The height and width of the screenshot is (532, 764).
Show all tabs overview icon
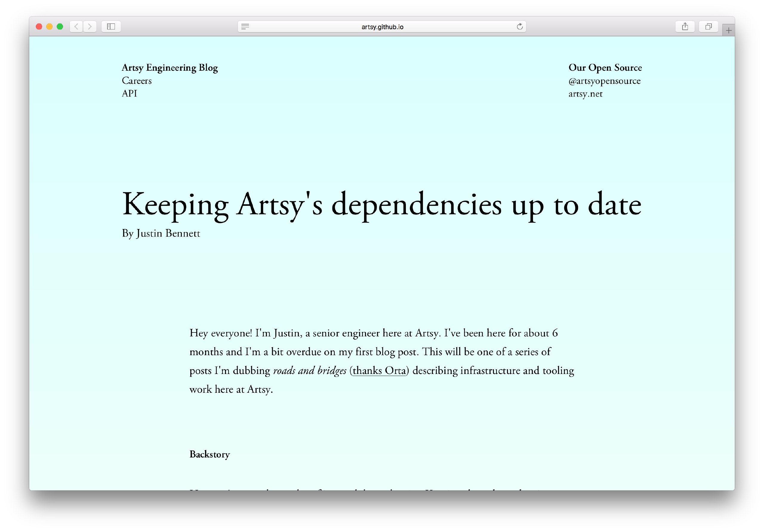click(x=708, y=27)
